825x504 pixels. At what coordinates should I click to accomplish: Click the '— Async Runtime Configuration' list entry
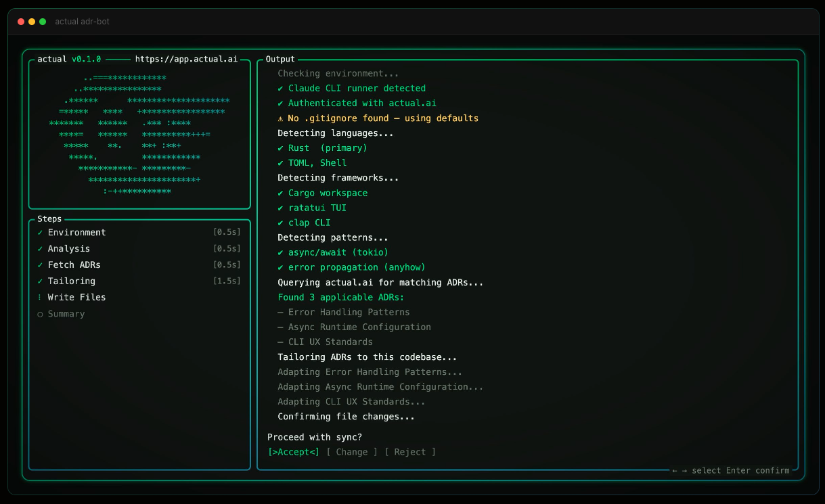pos(354,327)
